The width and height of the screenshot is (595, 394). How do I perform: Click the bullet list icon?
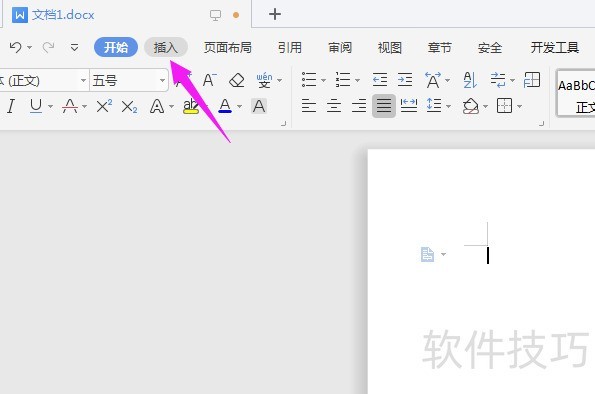pos(309,80)
